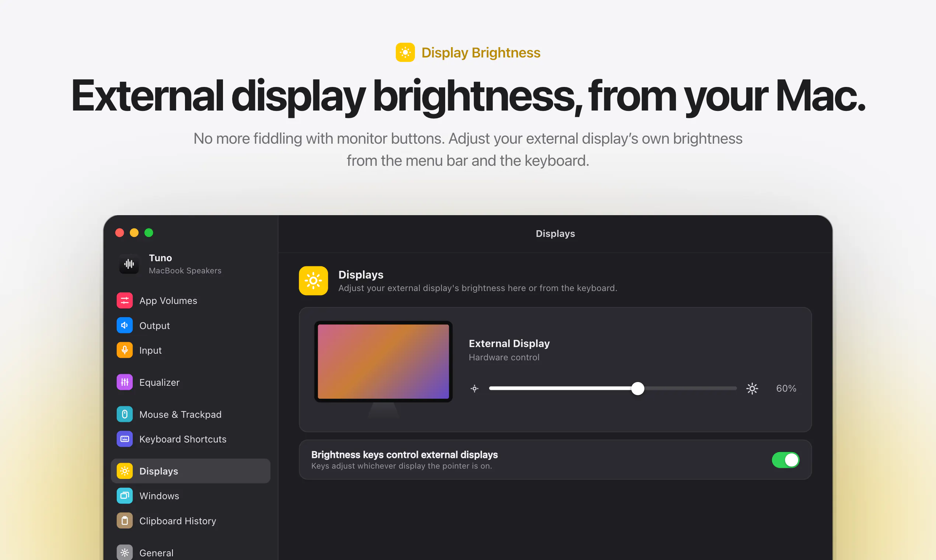Click the Tuno waveform app icon
The height and width of the screenshot is (560, 936).
[129, 264]
